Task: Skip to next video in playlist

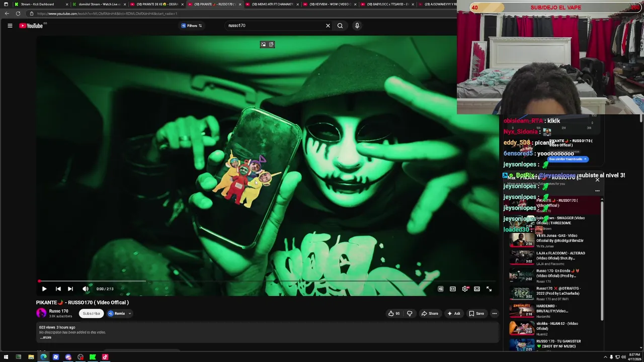Action: (x=70, y=289)
